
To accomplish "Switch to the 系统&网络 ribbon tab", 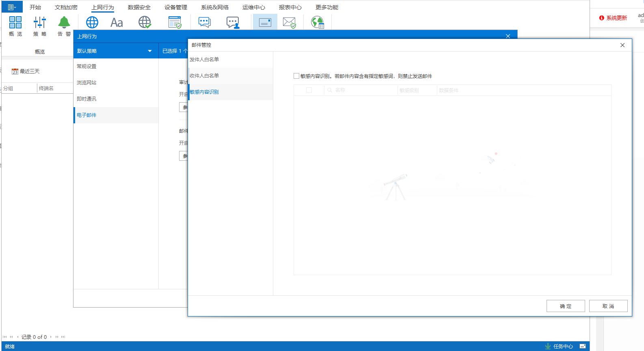I will [x=215, y=7].
